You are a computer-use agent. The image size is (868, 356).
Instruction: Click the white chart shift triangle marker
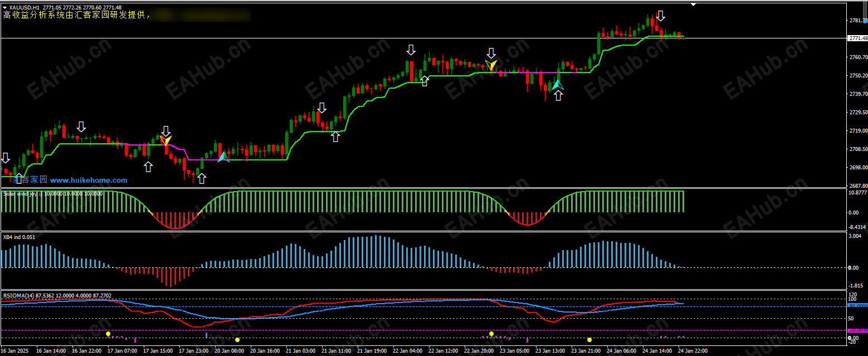click(694, 4)
